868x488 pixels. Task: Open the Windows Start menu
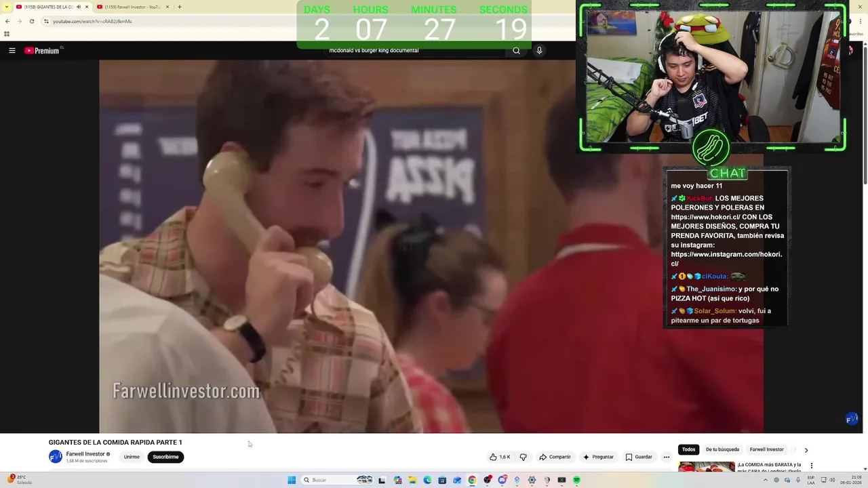point(292,480)
